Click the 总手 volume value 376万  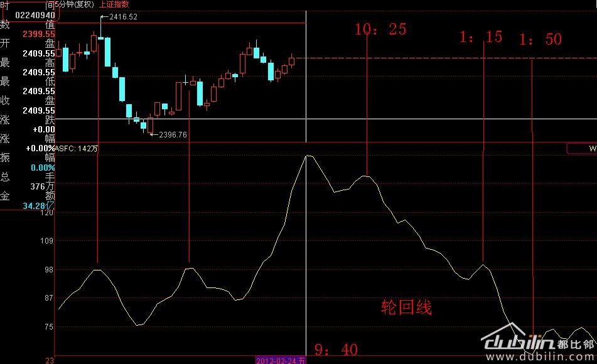(x=43, y=186)
